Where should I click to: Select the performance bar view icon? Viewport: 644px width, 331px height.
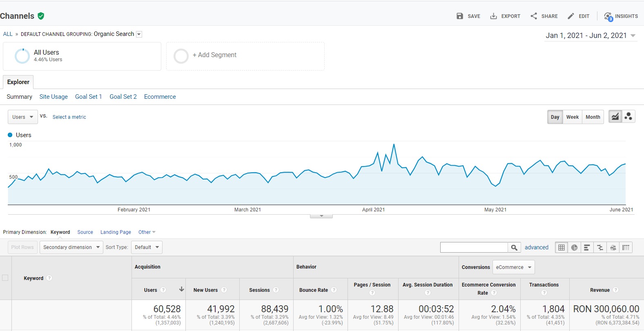click(x=587, y=247)
